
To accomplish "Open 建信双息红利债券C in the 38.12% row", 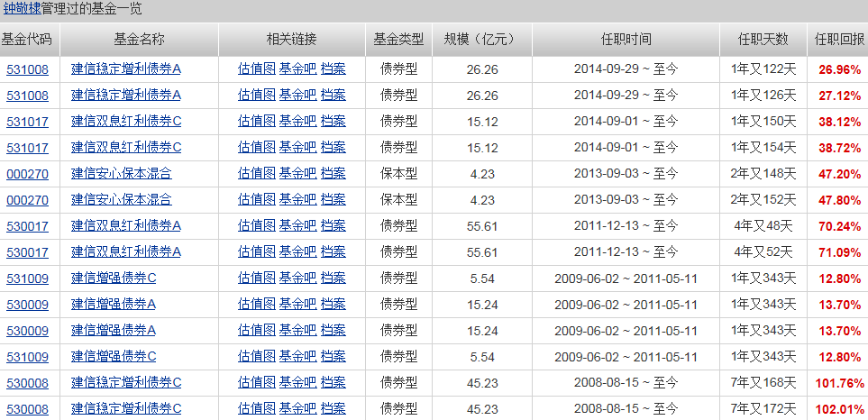I will (x=126, y=121).
